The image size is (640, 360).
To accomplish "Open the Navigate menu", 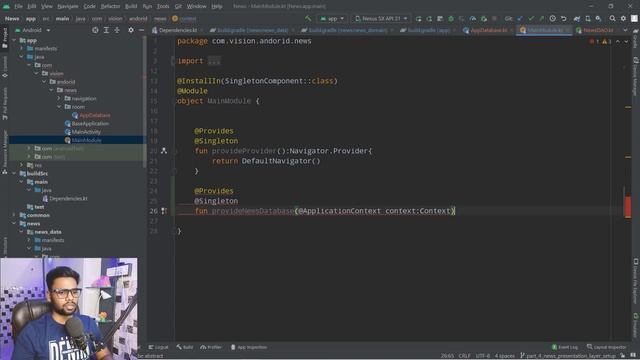I will 68,6.
